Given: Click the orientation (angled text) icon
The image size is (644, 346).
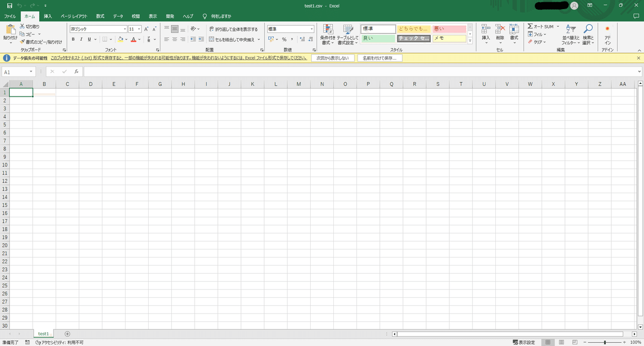Looking at the screenshot, I should (x=193, y=29).
